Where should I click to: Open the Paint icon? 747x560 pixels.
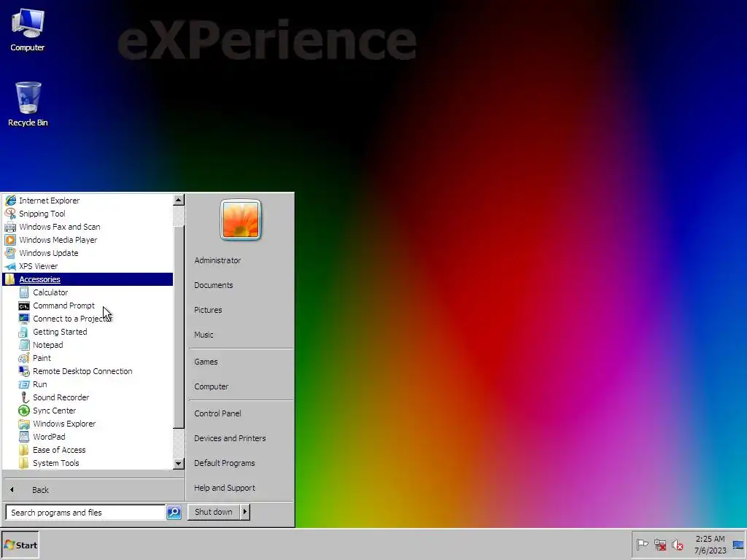24,358
